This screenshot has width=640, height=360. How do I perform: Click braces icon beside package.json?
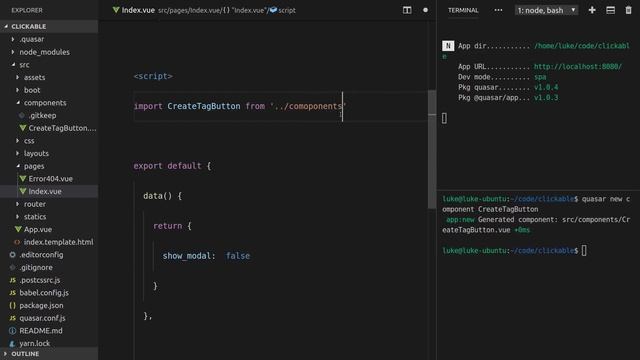(13, 305)
